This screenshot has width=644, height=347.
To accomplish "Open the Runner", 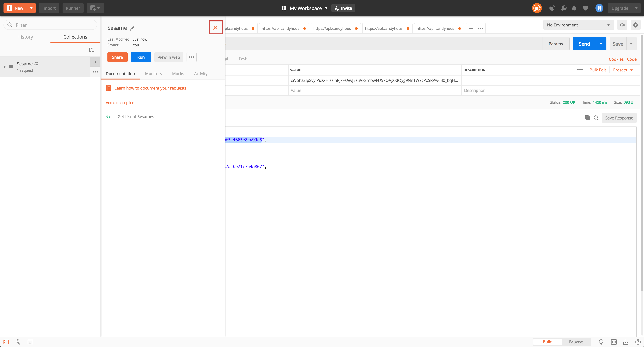I will point(73,8).
